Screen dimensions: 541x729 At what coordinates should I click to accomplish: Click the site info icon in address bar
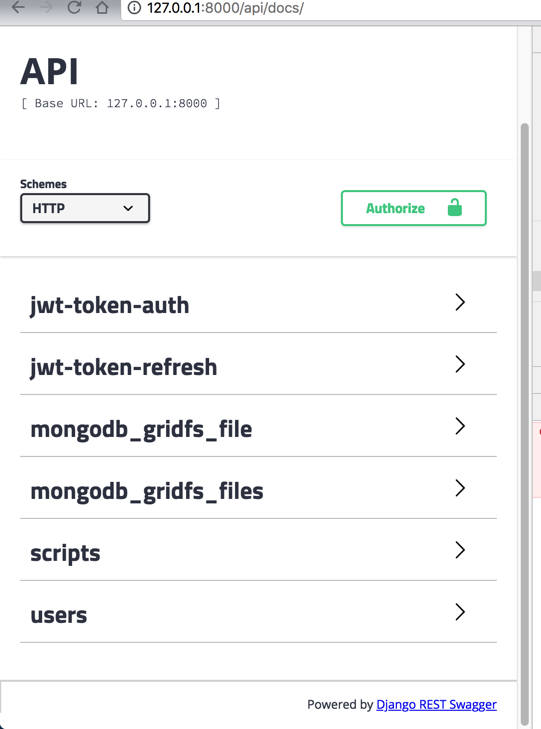click(134, 8)
